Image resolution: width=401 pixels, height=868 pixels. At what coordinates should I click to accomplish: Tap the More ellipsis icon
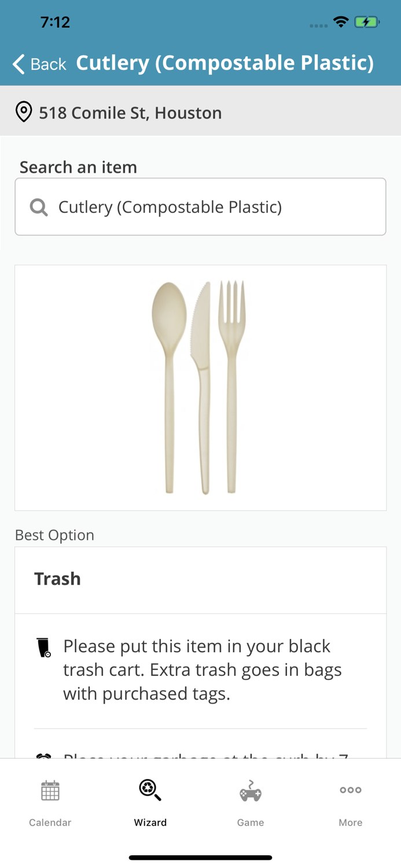coord(351,789)
